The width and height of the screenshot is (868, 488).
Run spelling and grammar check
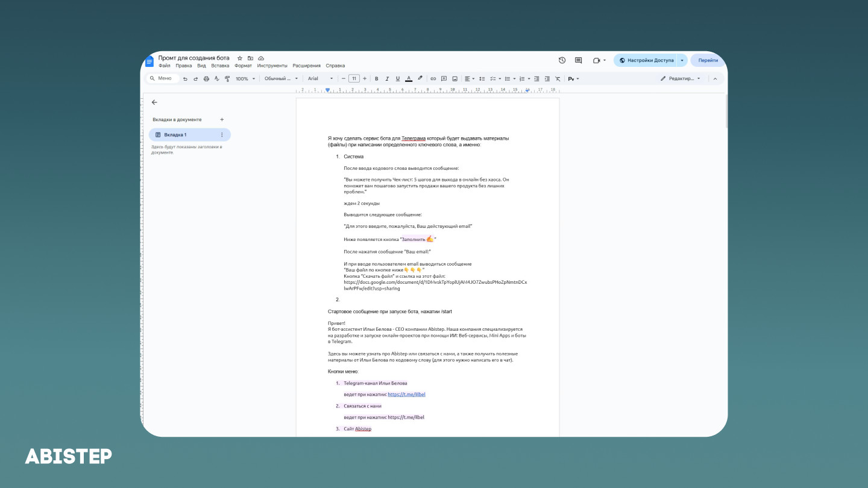pyautogui.click(x=217, y=79)
